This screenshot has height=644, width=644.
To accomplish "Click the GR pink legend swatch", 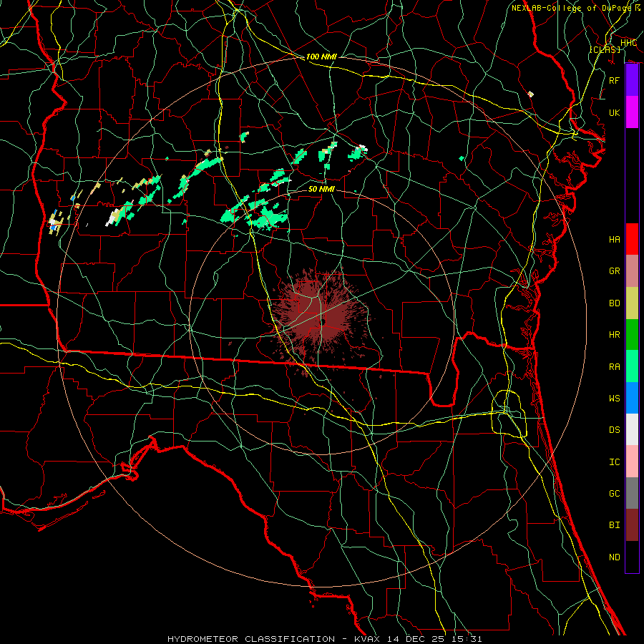I will point(632,271).
